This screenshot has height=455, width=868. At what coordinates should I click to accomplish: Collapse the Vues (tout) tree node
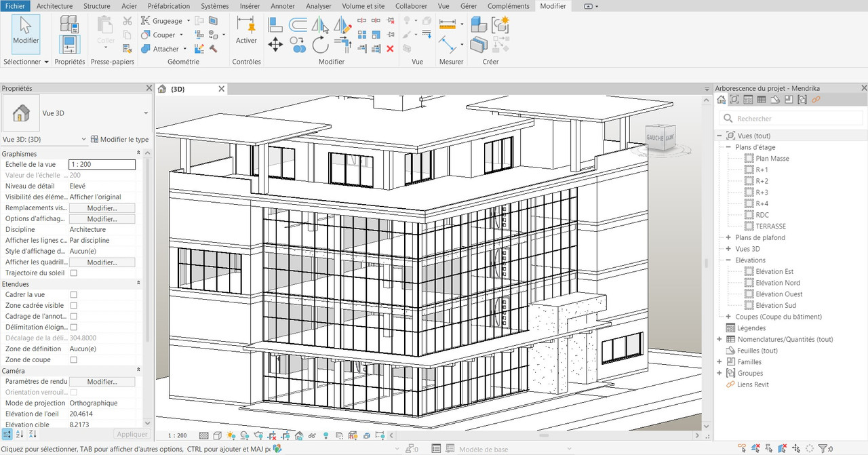tap(719, 136)
